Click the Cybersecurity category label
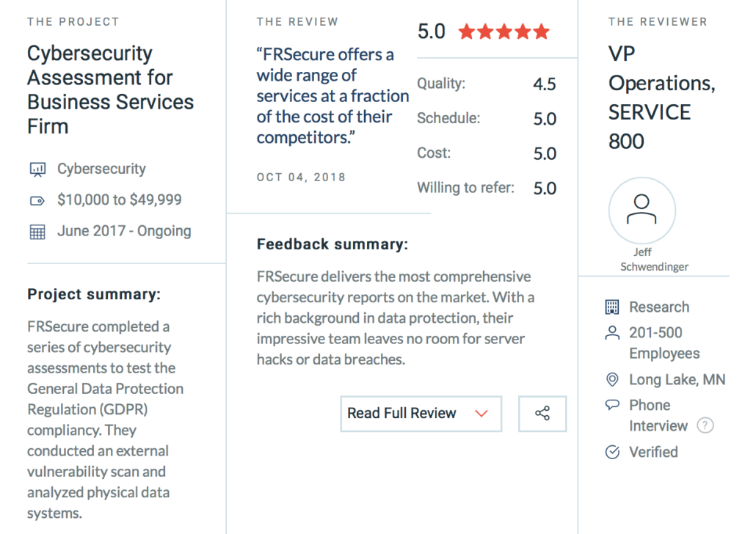Screen dimensions: 756x534 pyautogui.click(x=101, y=169)
